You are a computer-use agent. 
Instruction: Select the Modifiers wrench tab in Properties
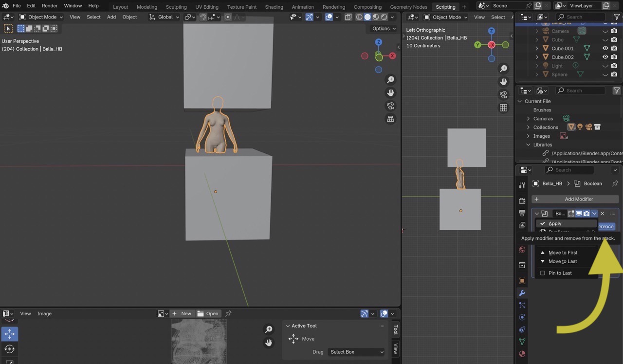point(522,293)
